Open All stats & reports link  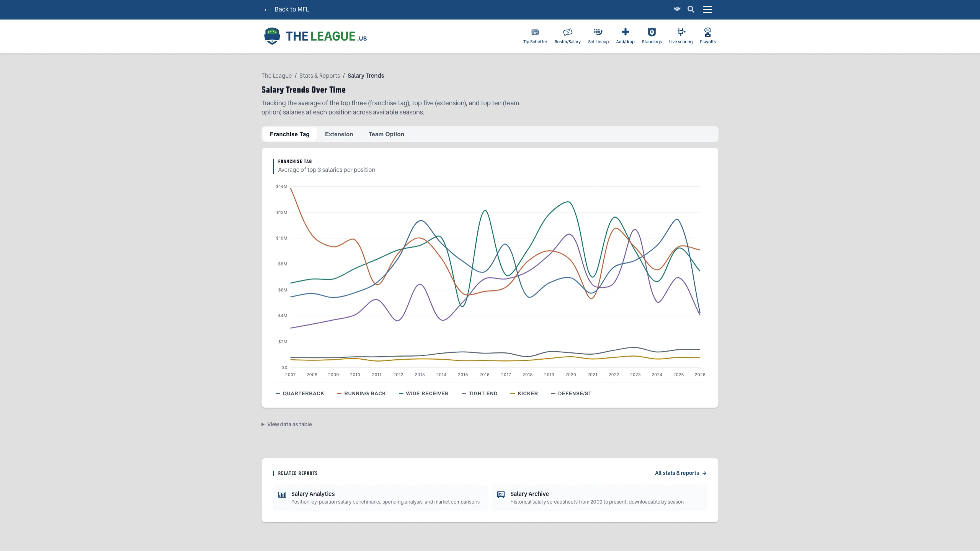[680, 473]
